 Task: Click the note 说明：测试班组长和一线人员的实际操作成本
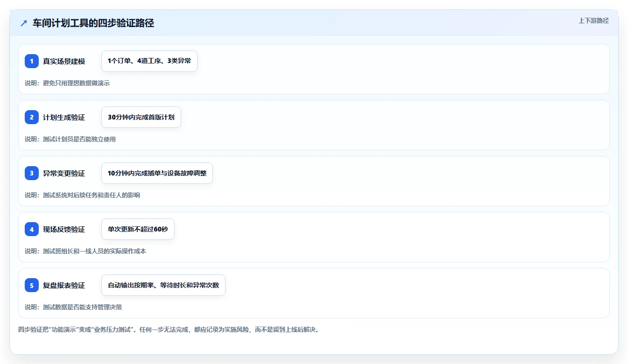pos(85,251)
